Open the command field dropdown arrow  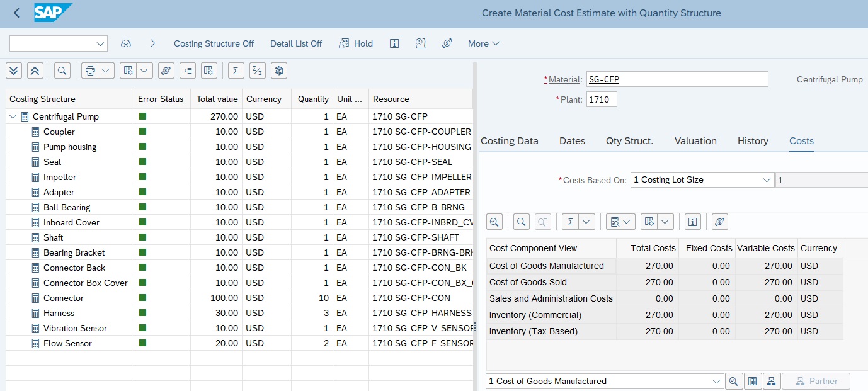[100, 43]
